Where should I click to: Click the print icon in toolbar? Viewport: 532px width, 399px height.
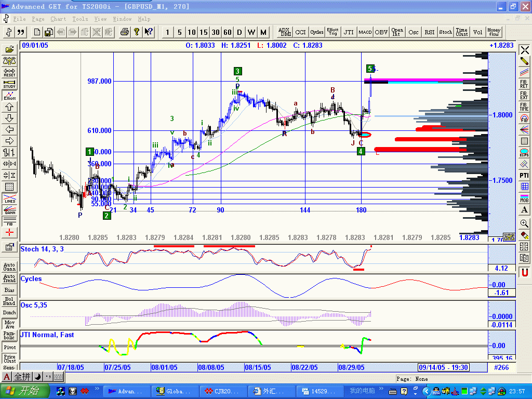[125, 32]
